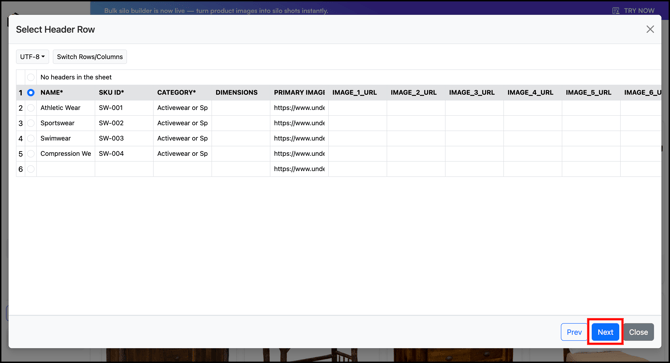Screen dimensions: 670x363
Task: Select row 3 radio for Sportswear
Action: (31, 123)
